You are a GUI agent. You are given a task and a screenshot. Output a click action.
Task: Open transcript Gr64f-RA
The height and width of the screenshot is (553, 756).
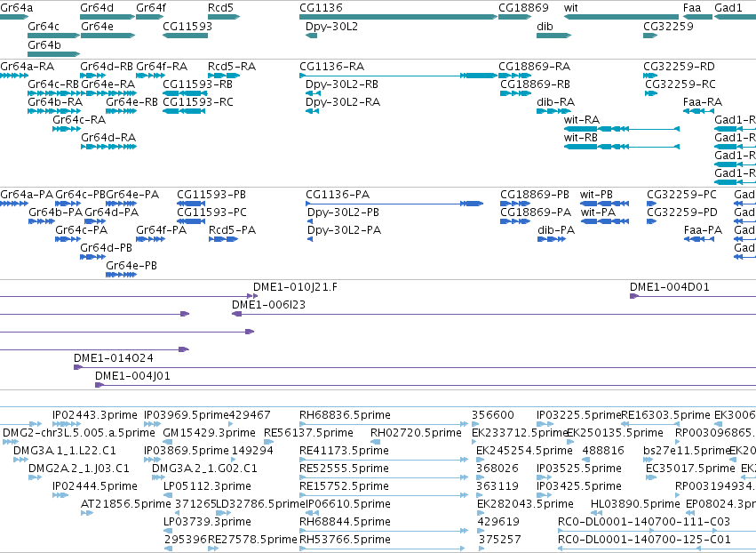162,67
